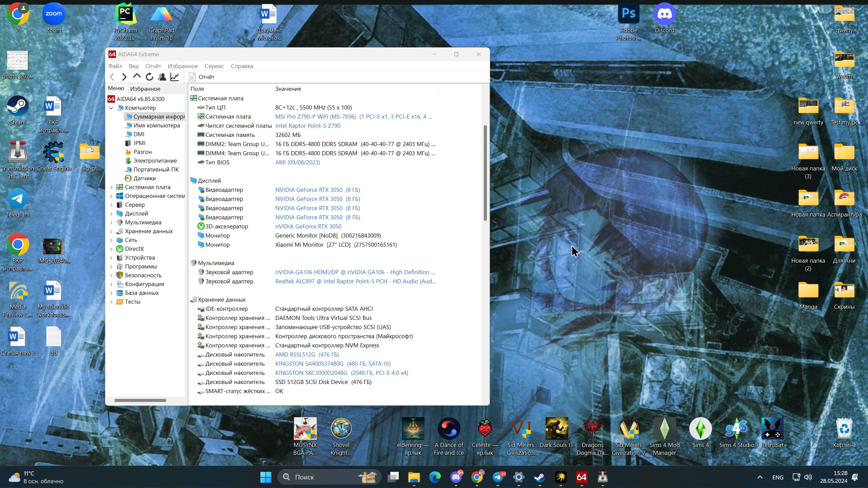Open the Файл menu
868x488 pixels.
point(115,66)
